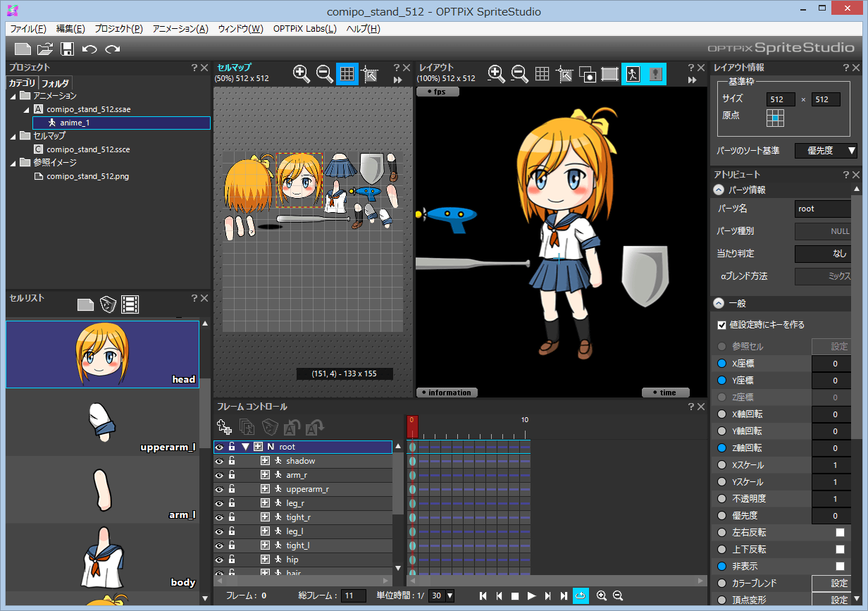Enable the Z軸回転 attribute radio button
This screenshot has width=868, height=611.
pyautogui.click(x=721, y=448)
